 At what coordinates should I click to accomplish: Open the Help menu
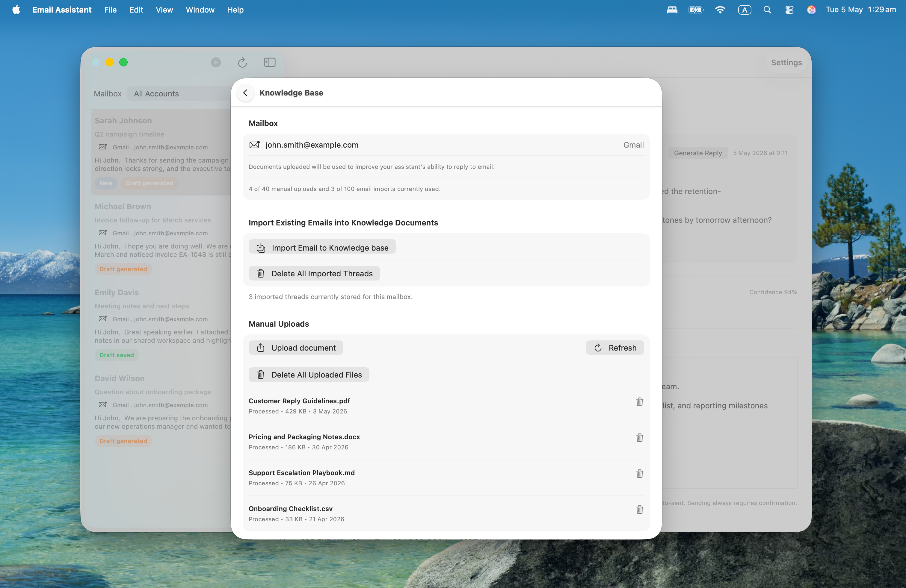click(x=235, y=10)
